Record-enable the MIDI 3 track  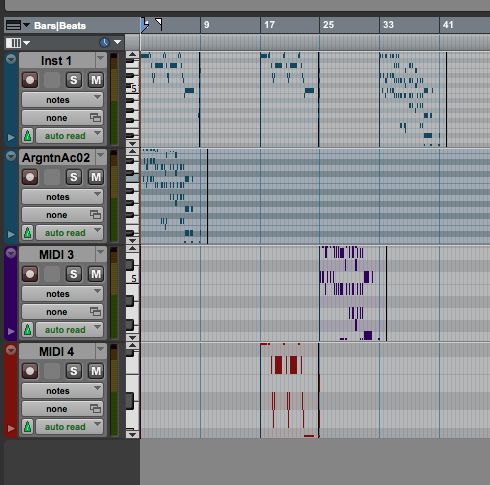30,274
